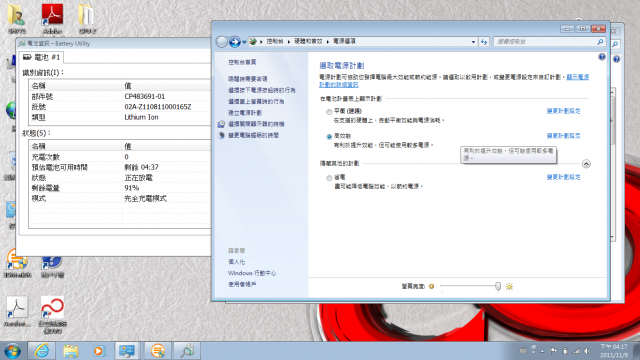The image size is (640, 360).
Task: Change plan settings for 平衡 plan
Action: click(x=563, y=111)
